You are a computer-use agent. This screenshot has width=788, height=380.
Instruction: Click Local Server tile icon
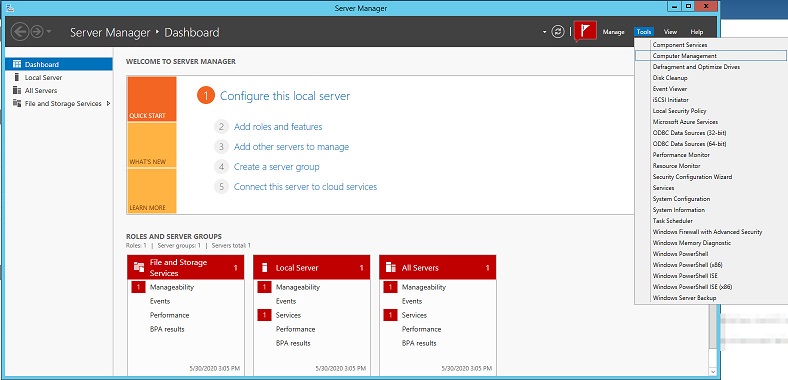264,268
